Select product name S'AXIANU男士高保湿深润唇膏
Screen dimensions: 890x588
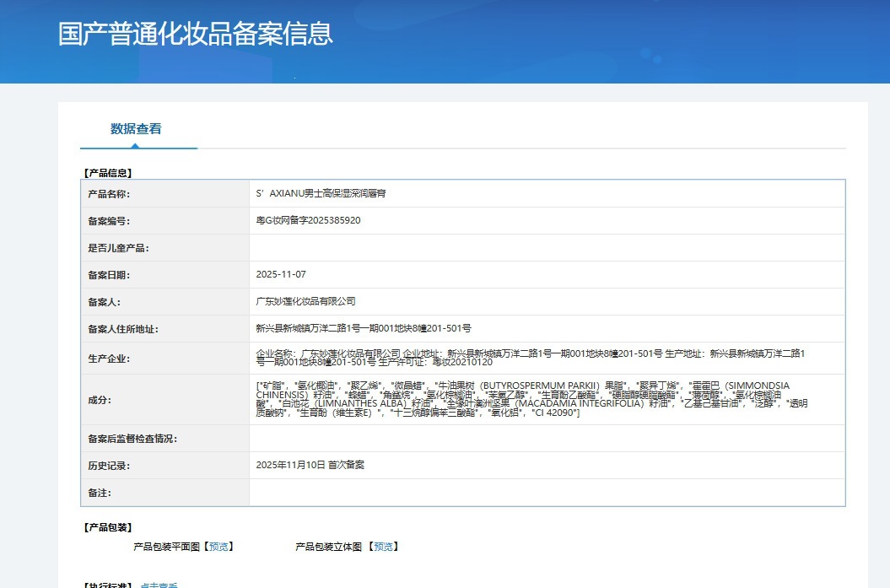[x=321, y=193]
